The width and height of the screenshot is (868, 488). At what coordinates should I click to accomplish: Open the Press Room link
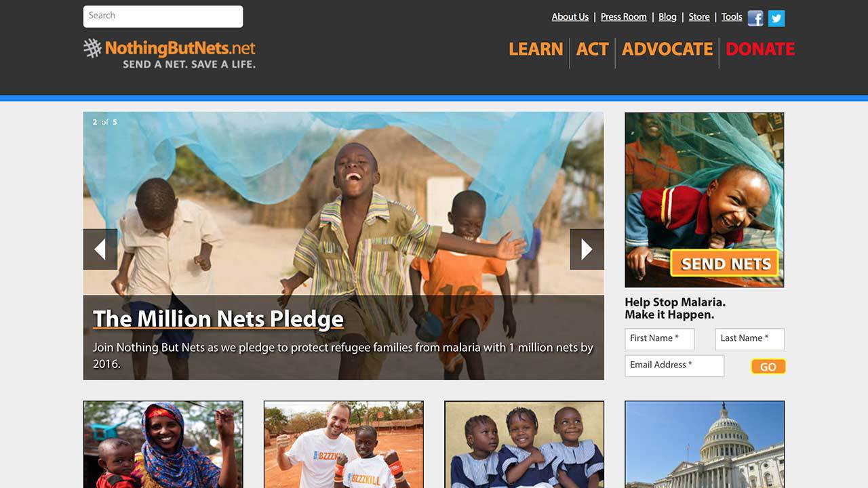[624, 17]
